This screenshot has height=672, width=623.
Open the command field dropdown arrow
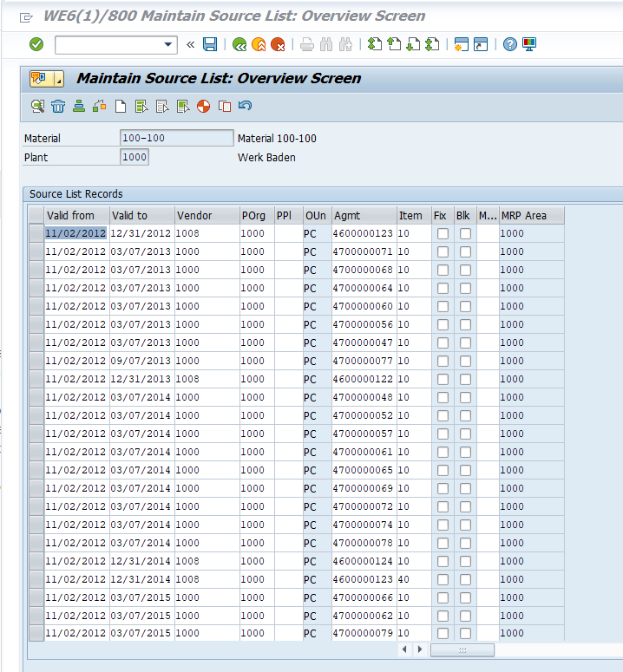[168, 44]
